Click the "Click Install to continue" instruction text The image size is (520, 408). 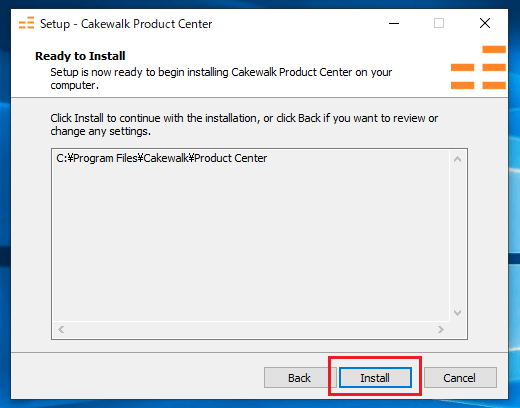(x=244, y=125)
